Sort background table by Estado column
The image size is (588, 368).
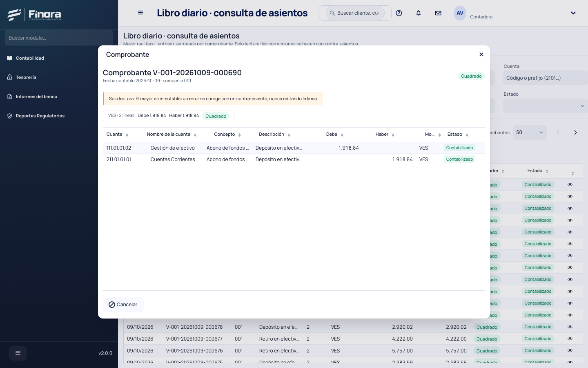[x=547, y=171]
